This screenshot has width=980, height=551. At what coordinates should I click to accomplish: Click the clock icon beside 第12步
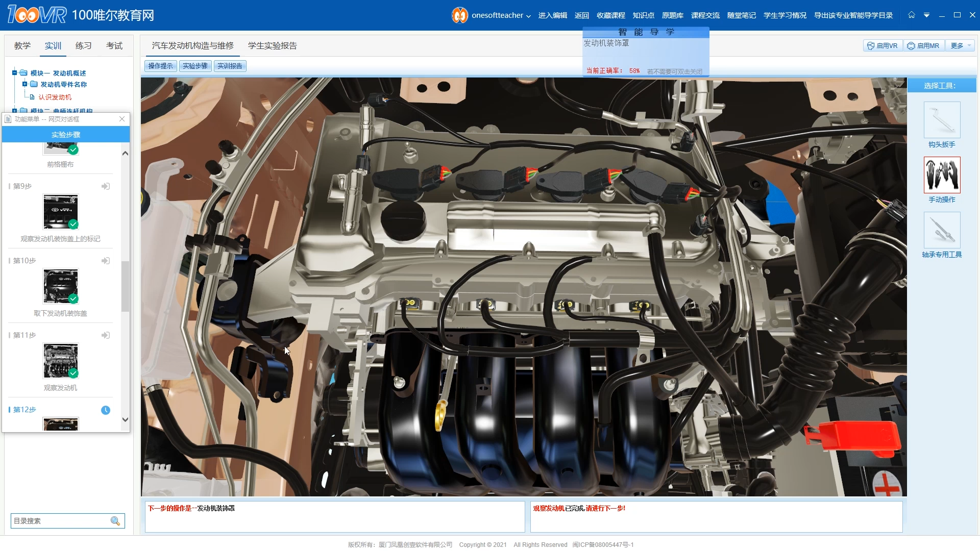pyautogui.click(x=106, y=410)
